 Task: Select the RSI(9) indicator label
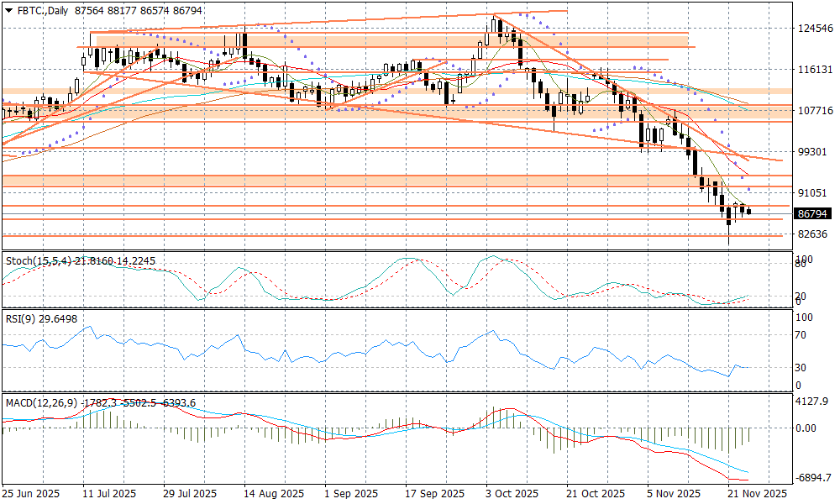pyautogui.click(x=20, y=318)
